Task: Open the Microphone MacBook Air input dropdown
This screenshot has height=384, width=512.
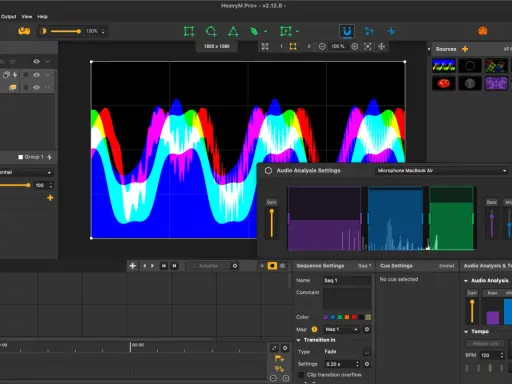Action: pos(442,171)
